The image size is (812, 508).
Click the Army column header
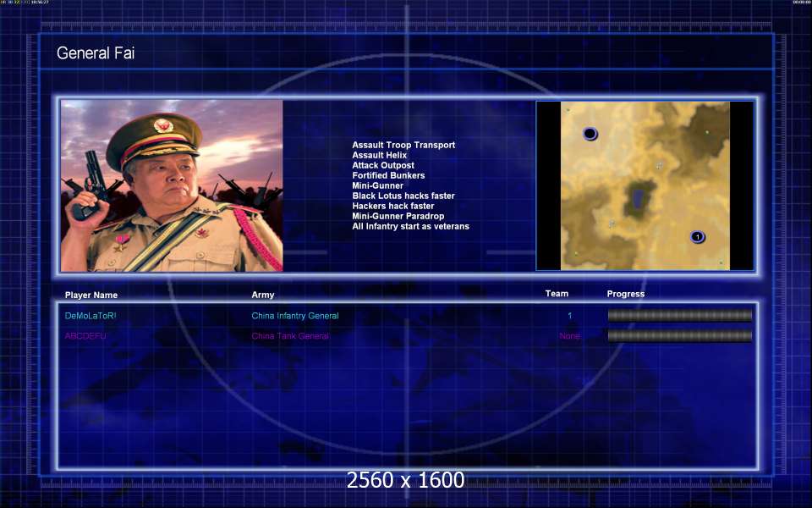pyautogui.click(x=263, y=295)
